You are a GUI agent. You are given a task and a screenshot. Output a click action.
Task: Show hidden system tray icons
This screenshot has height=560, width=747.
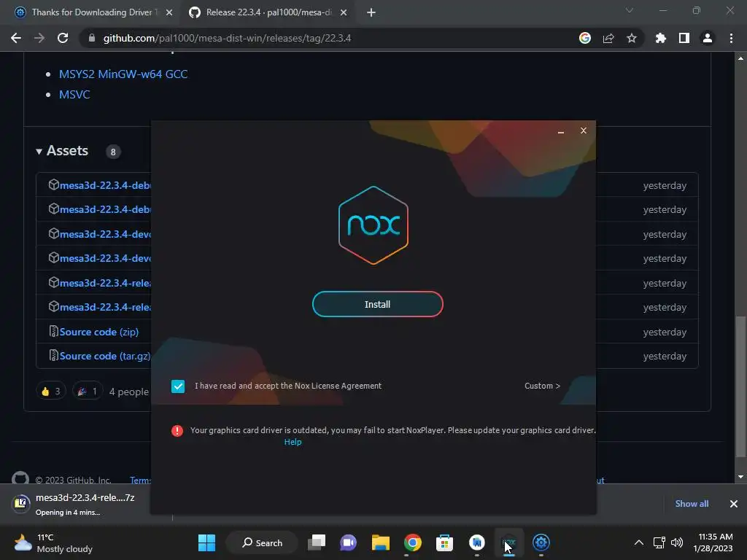pyautogui.click(x=639, y=542)
